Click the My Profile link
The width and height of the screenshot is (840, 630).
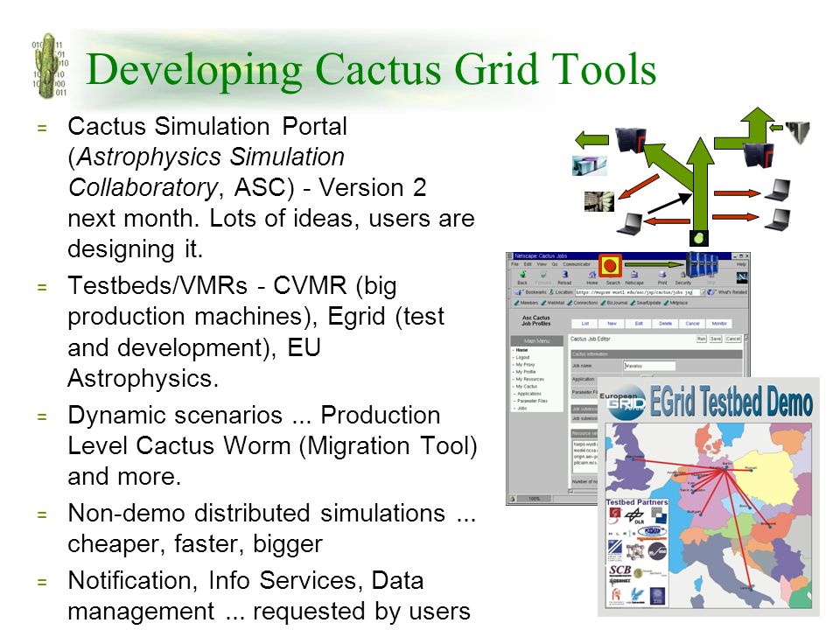click(x=526, y=372)
